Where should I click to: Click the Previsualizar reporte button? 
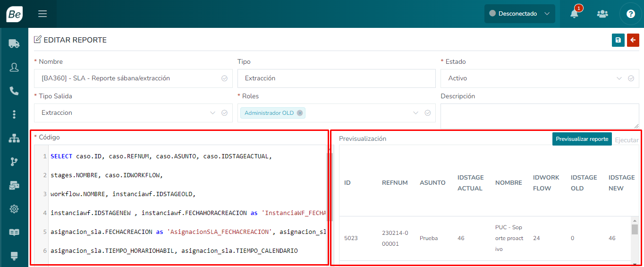[x=582, y=139]
